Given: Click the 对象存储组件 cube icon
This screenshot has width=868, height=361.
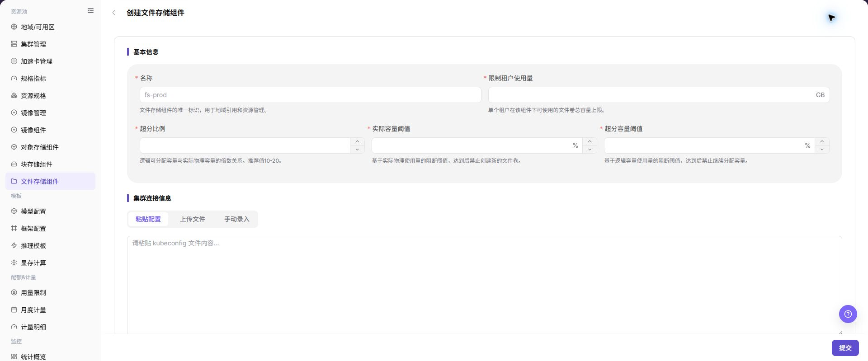Looking at the screenshot, I should pos(14,147).
